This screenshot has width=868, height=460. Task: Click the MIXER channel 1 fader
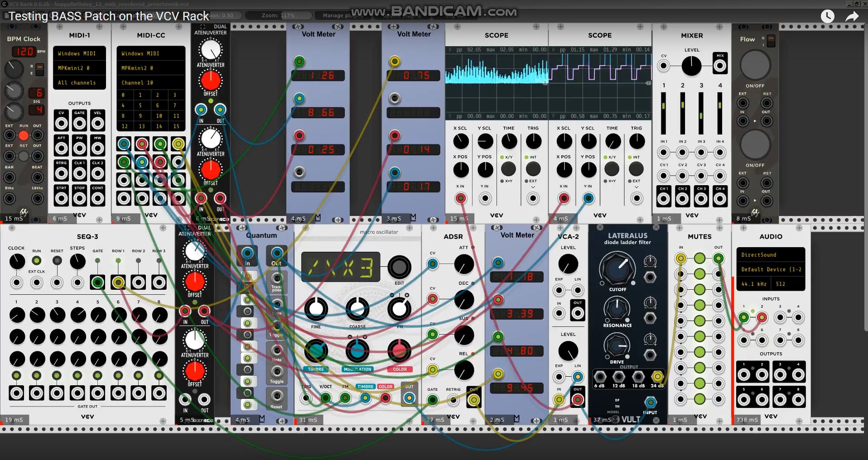pyautogui.click(x=664, y=113)
